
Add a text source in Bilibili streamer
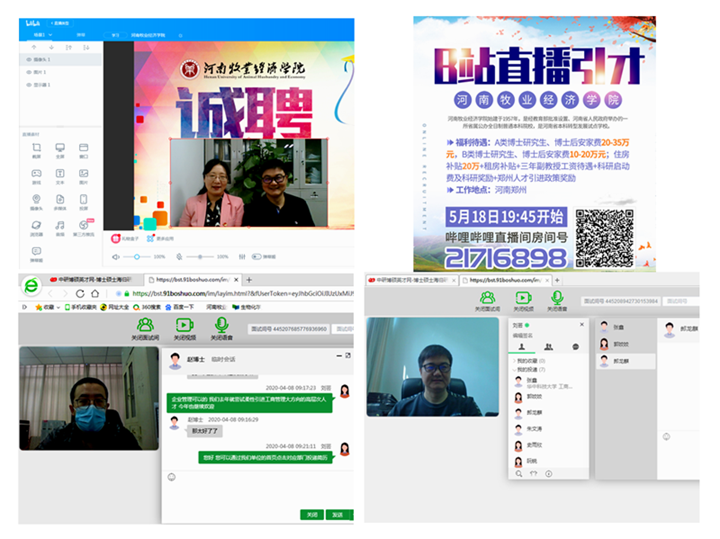coord(60,173)
